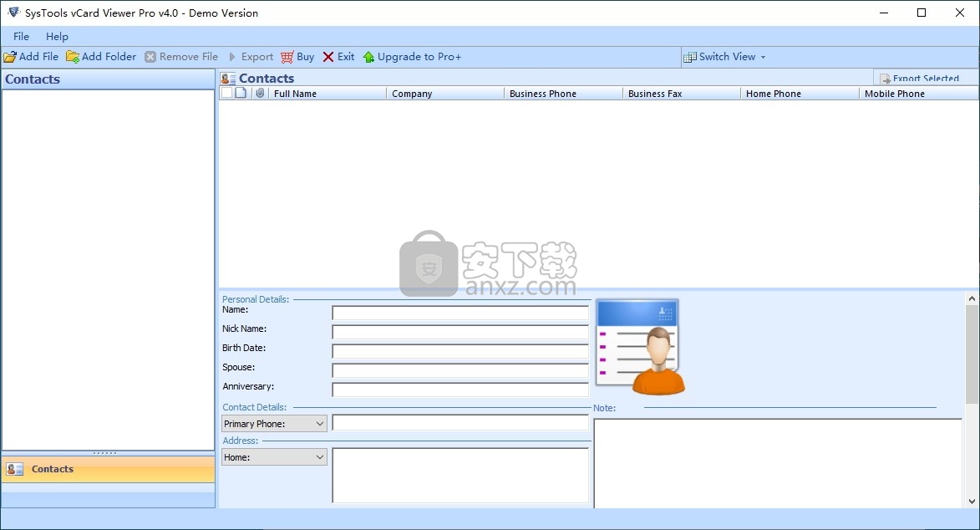Sort by Home Phone column
The width and height of the screenshot is (980, 530).
coord(800,94)
